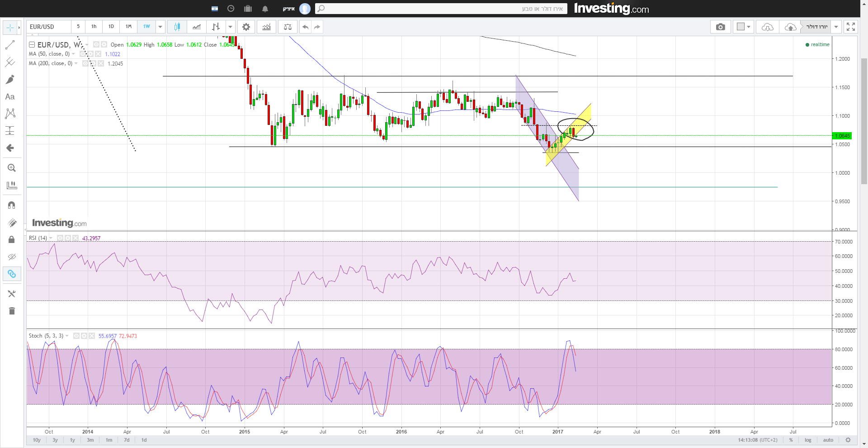Click the EUR/USD symbol field
The height and width of the screenshot is (448, 868).
(x=48, y=27)
